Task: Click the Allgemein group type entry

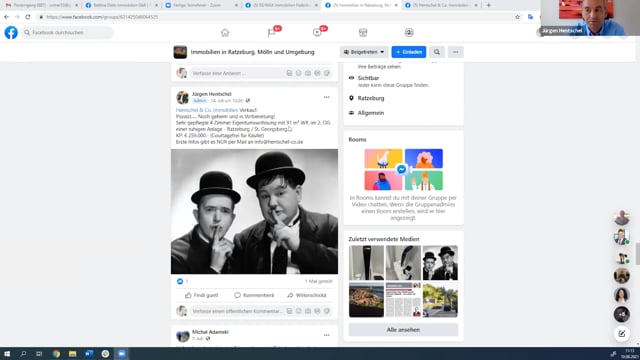Action: 371,113
